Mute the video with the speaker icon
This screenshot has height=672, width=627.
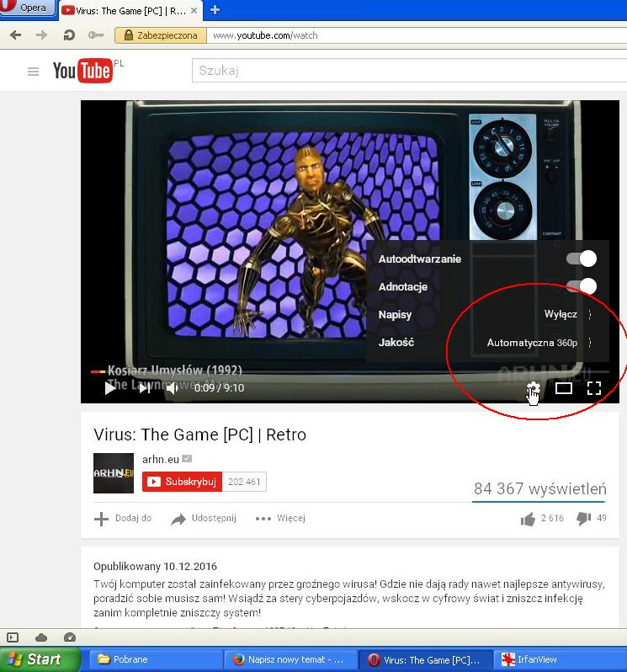click(173, 388)
